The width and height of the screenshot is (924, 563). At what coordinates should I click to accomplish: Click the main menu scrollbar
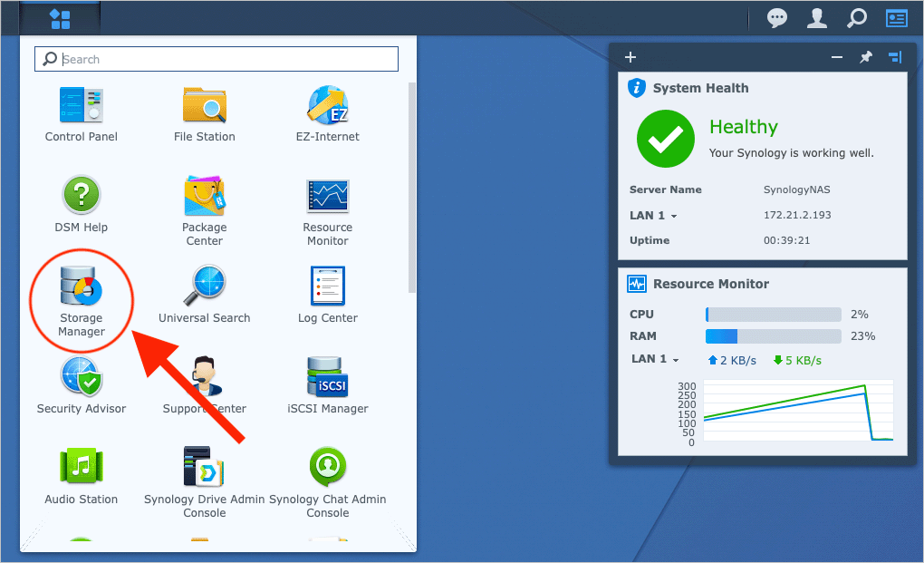click(412, 188)
